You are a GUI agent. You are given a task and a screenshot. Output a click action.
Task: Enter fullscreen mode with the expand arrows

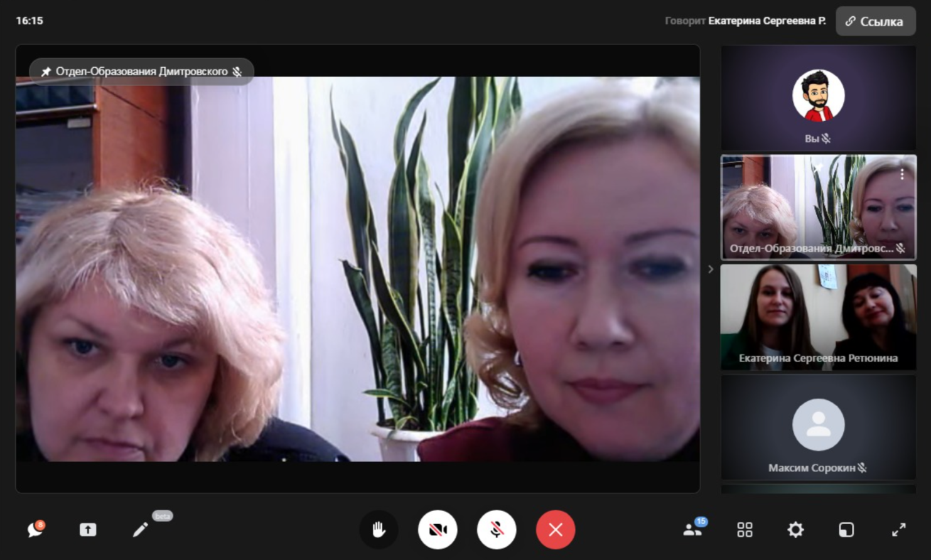pos(899,530)
